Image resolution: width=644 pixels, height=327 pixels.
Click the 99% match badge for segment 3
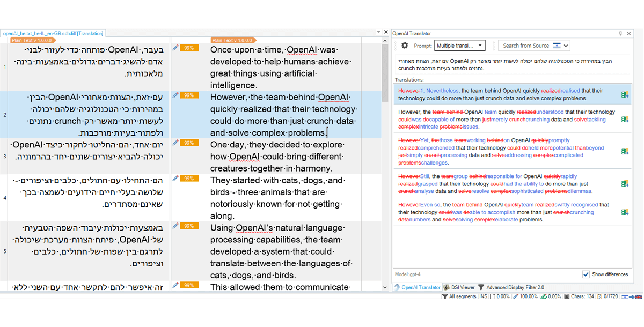pyautogui.click(x=189, y=143)
